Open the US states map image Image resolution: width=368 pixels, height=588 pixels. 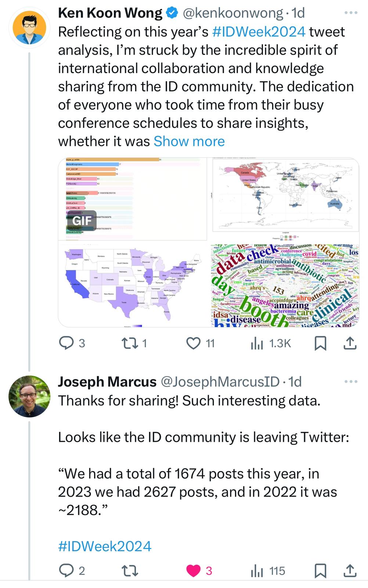133,284
